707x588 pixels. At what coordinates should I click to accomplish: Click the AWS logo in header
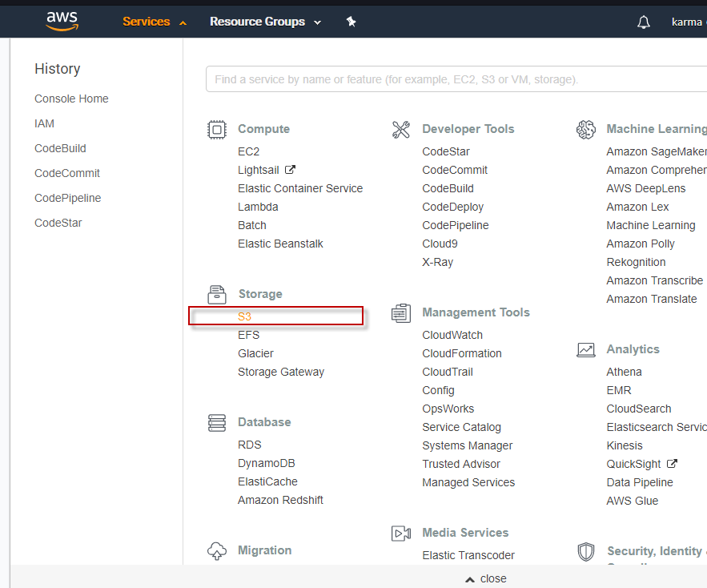pos(62,22)
